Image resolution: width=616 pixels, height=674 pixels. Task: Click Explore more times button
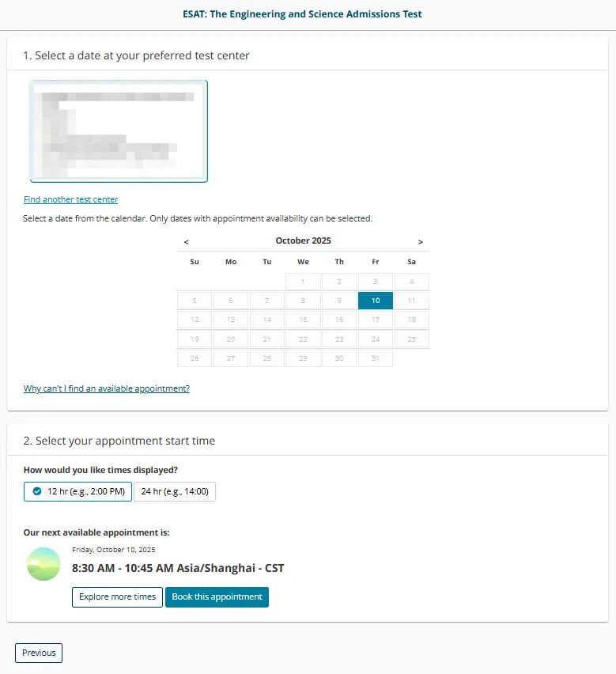pos(117,597)
